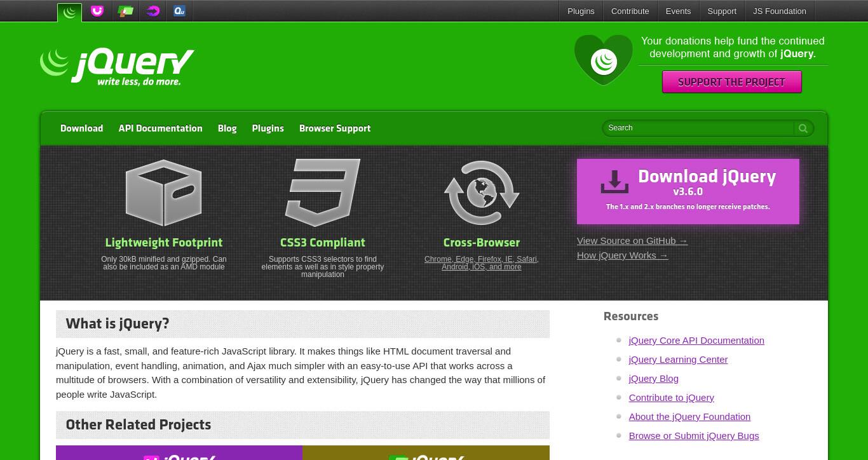The height and width of the screenshot is (460, 868).
Task: Open View Source on GitHub link
Action: pyautogui.click(x=632, y=241)
